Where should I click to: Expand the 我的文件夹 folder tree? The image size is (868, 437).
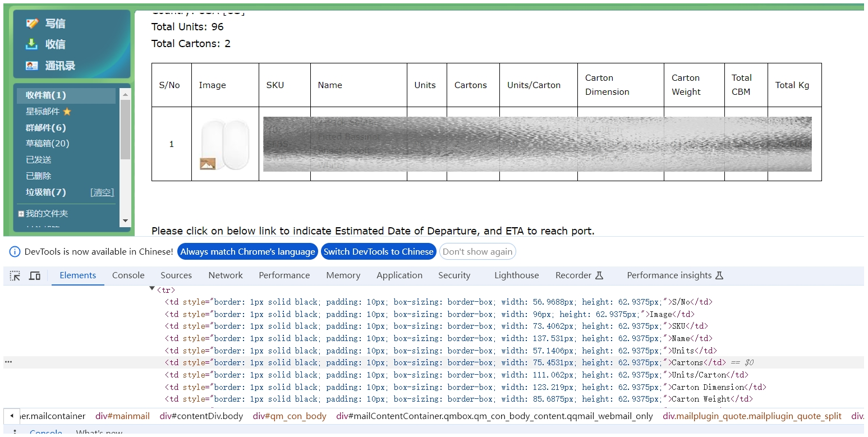[21, 214]
